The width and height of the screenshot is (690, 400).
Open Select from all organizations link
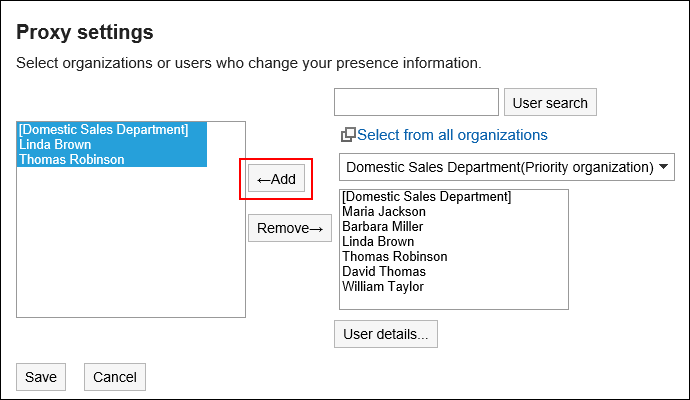(452, 135)
